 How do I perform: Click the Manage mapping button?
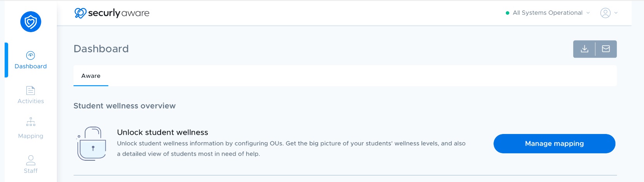[554, 144]
